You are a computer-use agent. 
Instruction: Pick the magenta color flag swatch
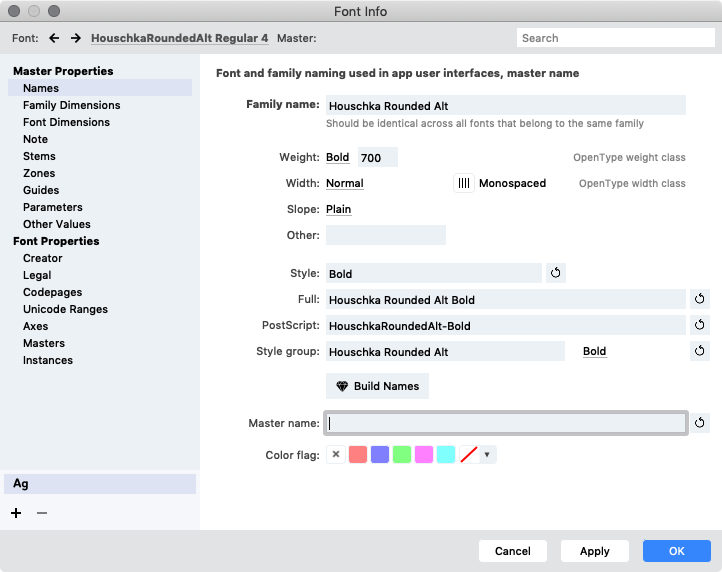coord(424,455)
